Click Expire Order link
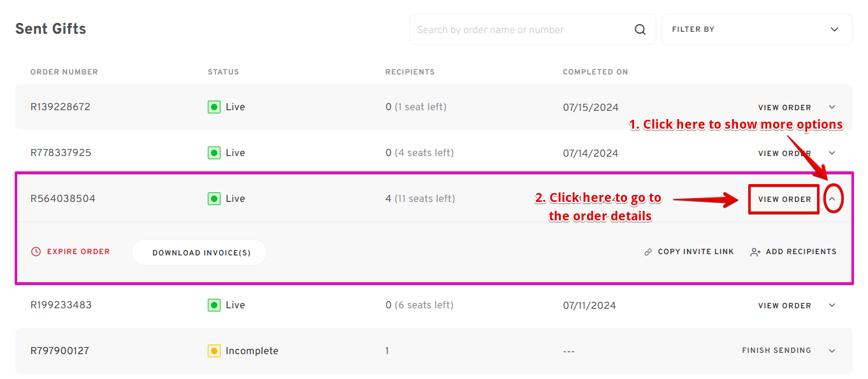Screen dimensions: 868x379 tap(70, 252)
